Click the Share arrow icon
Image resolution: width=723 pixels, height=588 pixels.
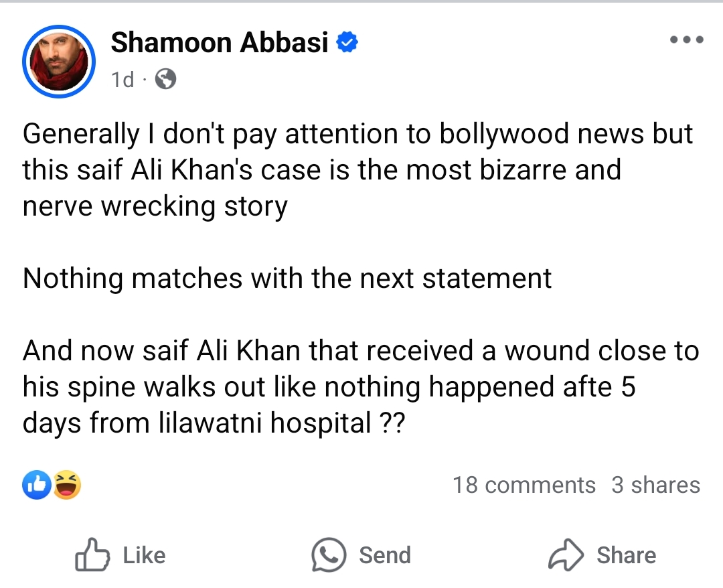[x=566, y=554]
